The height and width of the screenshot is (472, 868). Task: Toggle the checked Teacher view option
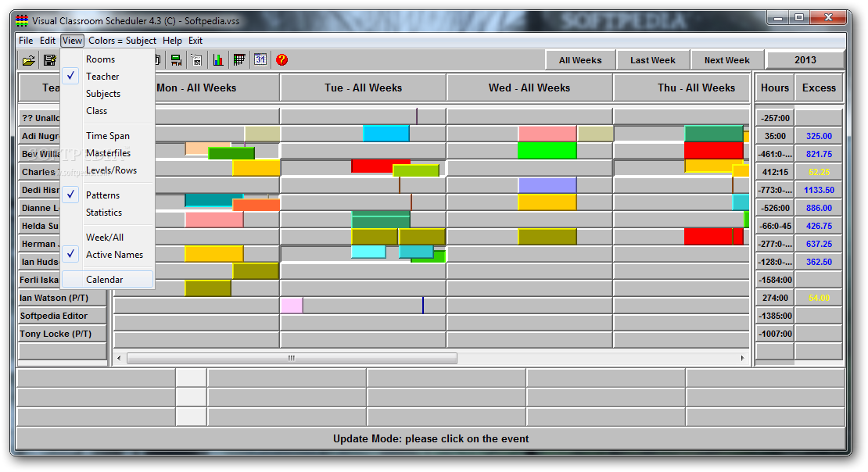(102, 77)
